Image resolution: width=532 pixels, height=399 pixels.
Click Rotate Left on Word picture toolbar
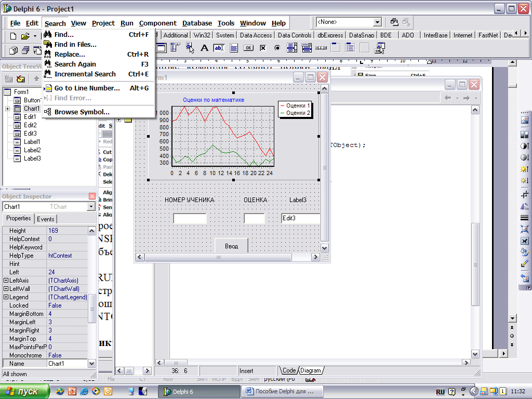(x=525, y=206)
